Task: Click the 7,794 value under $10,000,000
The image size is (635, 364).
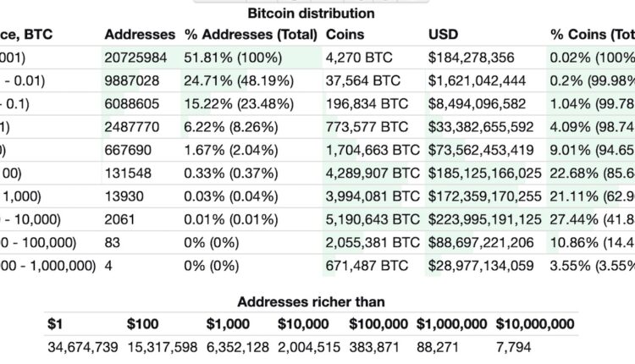Action: pyautogui.click(x=512, y=348)
